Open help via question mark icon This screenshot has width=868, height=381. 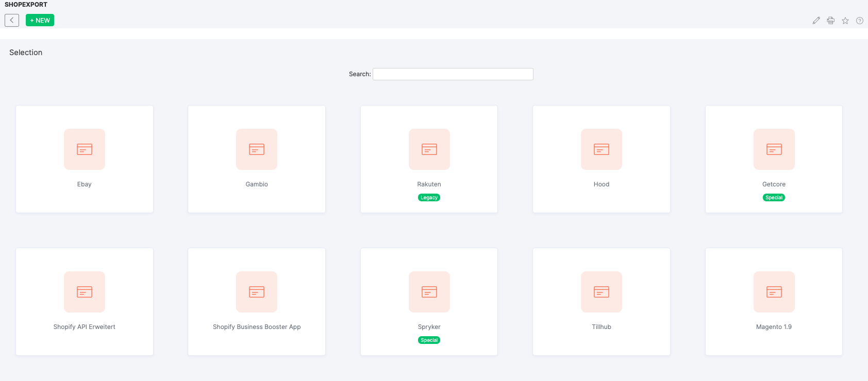(x=859, y=21)
